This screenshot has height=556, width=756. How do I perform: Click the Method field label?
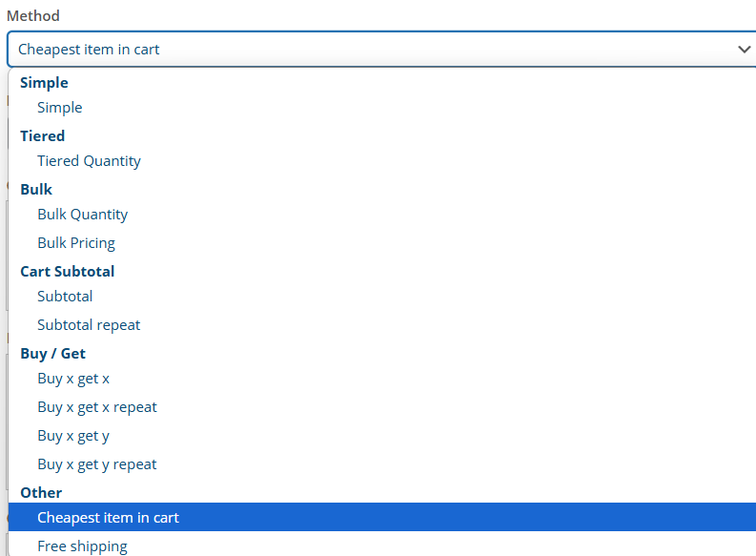(33, 16)
